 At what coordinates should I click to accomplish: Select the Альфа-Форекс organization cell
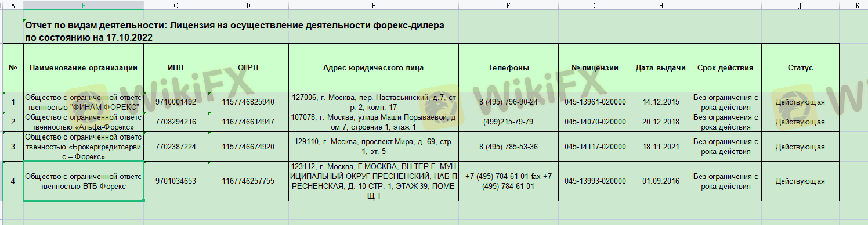coord(84,122)
